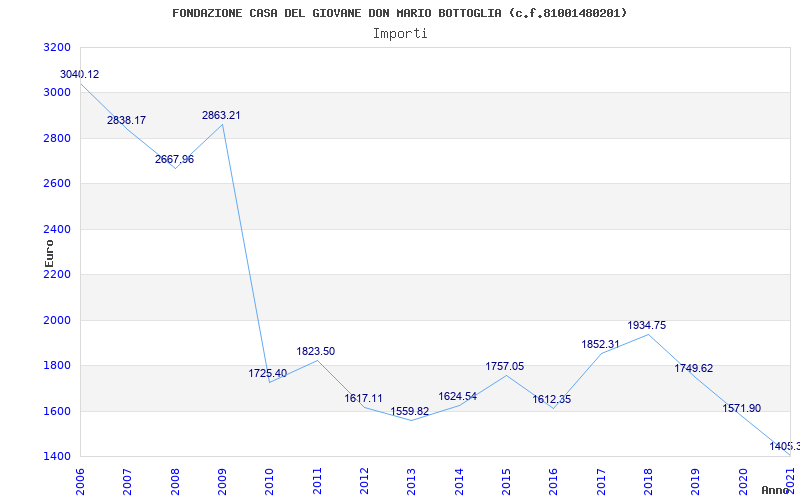
Task: Click the 1400 y-axis tick label
Action: pyautogui.click(x=57, y=457)
